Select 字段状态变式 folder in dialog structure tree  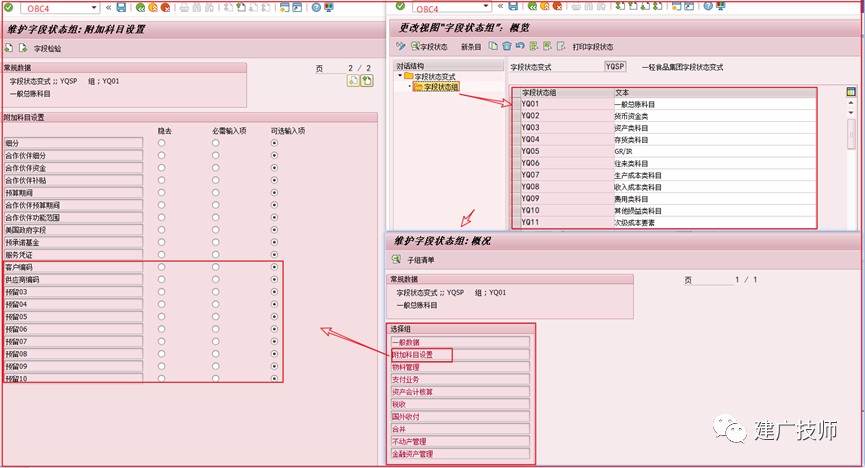[x=430, y=76]
